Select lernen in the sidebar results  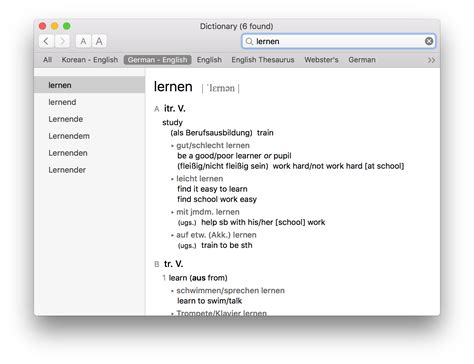[89, 85]
